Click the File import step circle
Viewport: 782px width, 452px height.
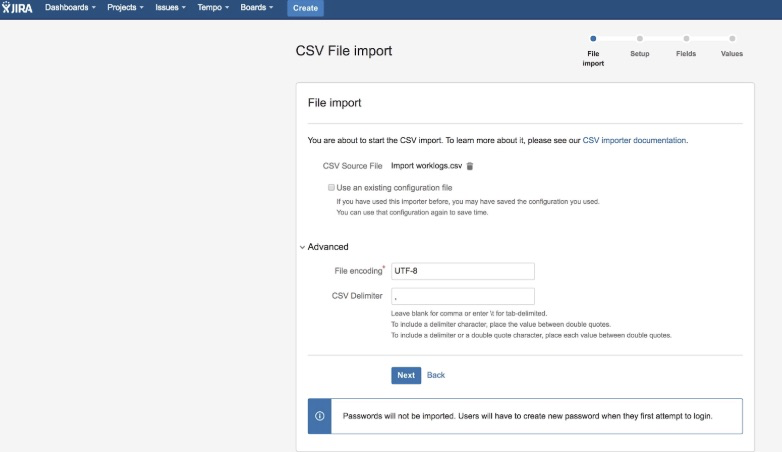[593, 38]
